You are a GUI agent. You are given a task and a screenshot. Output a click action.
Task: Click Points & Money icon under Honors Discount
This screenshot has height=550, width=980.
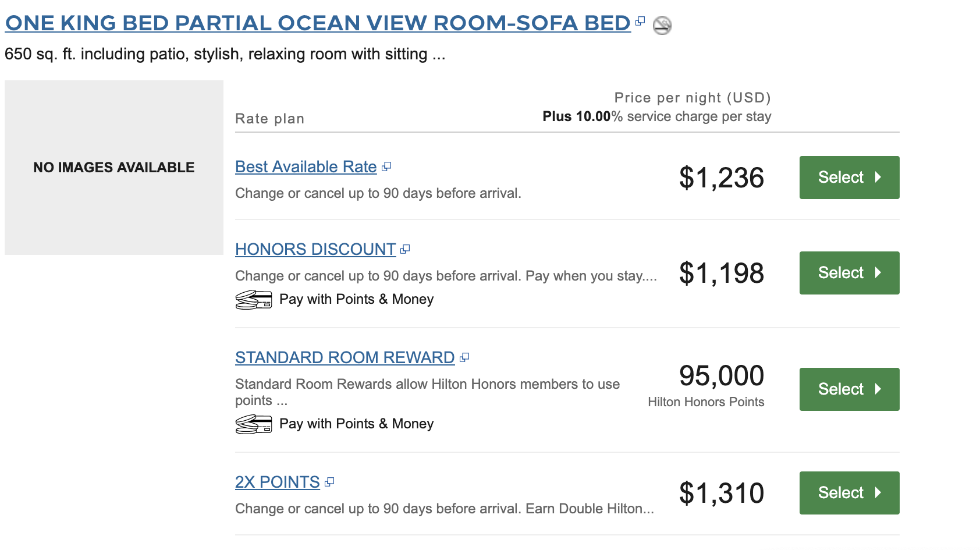click(x=253, y=300)
